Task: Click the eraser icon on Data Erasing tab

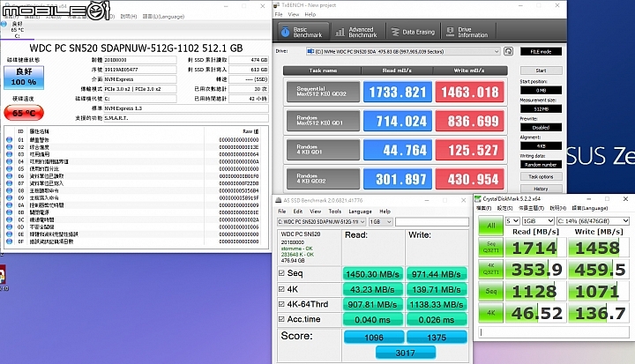Action: (395, 32)
